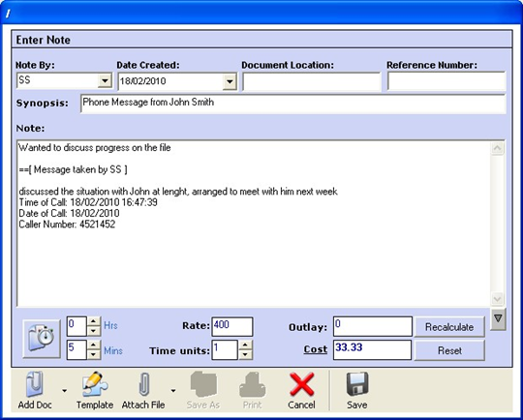This screenshot has height=420, width=523.
Task: Expand the Add Doc dropdown arrow
Action: 64,391
